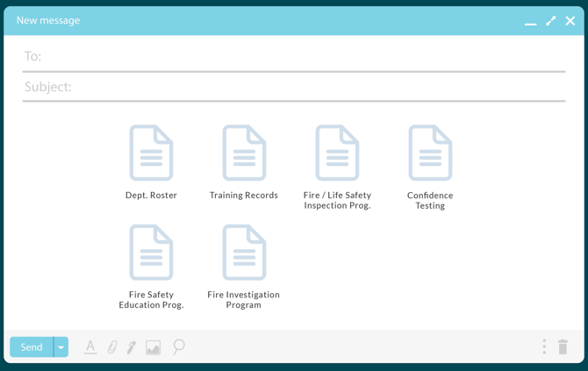Click the pen signature icon

[132, 347]
